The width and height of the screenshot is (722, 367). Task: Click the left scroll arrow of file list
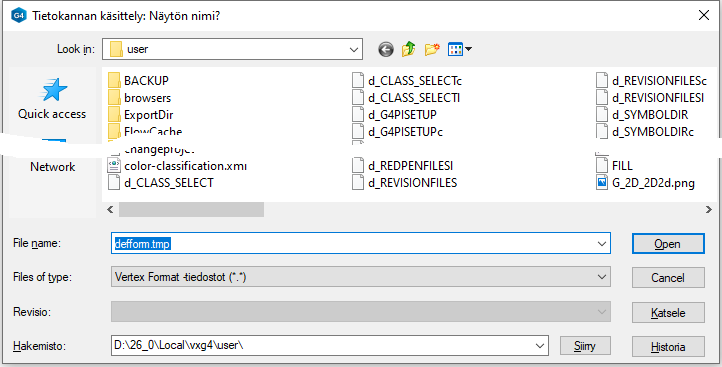tap(110, 210)
